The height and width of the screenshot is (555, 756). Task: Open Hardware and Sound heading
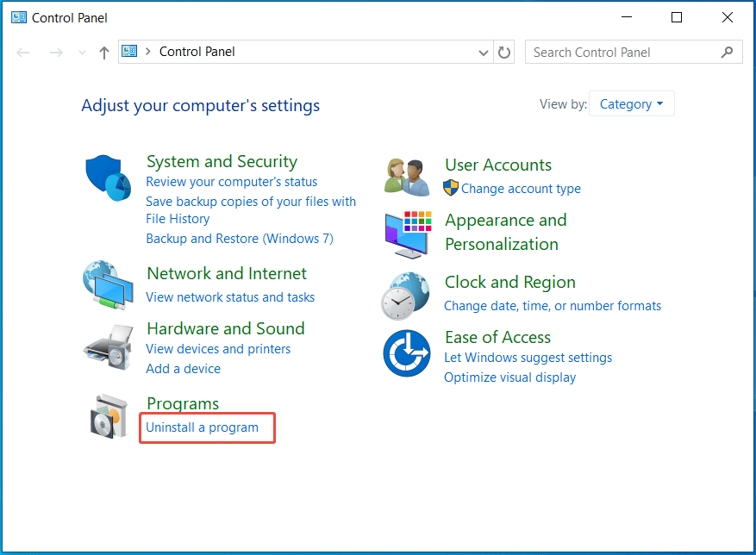pos(226,328)
